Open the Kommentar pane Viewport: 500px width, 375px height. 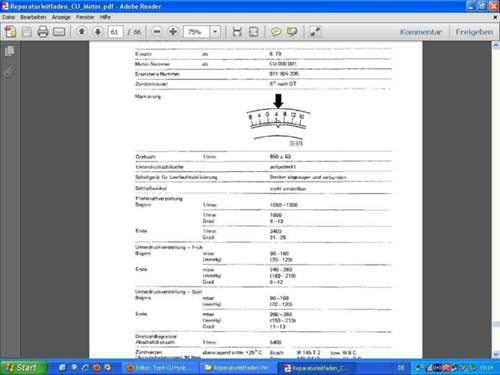coord(421,32)
